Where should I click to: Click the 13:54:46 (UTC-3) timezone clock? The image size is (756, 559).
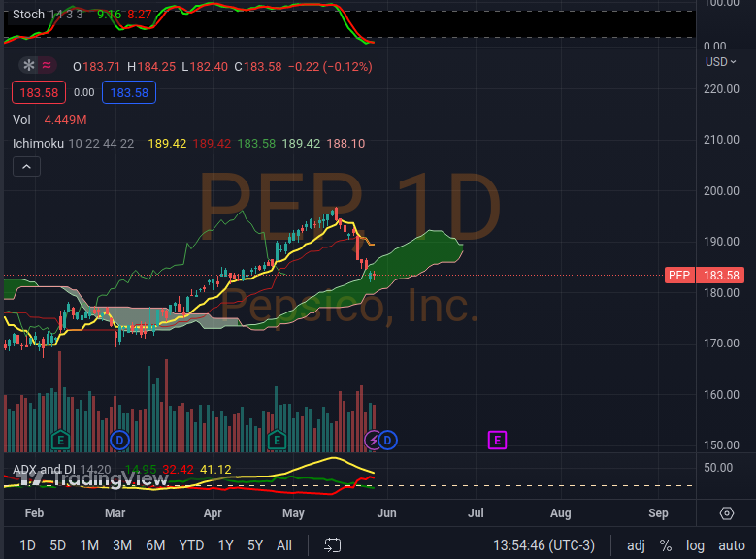coord(543,545)
